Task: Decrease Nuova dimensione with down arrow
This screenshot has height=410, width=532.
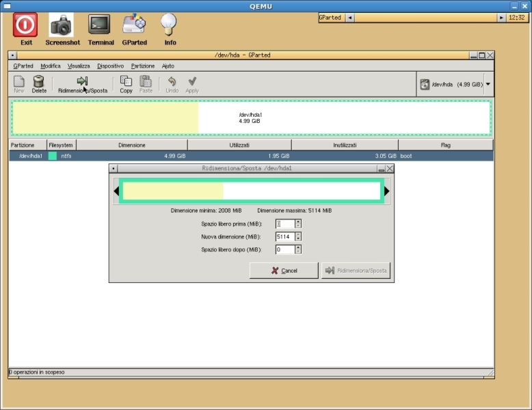Action: [298, 238]
